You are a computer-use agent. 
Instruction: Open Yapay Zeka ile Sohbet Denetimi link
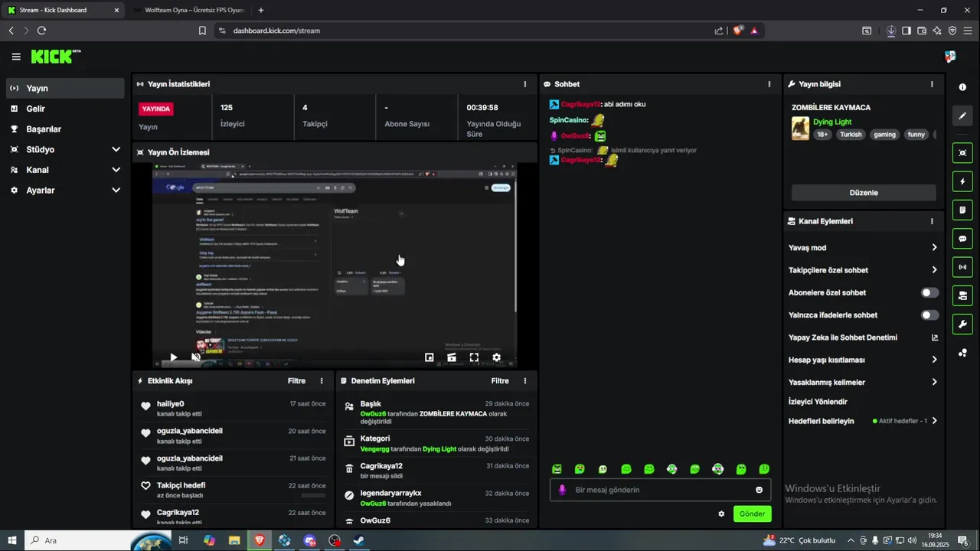863,337
